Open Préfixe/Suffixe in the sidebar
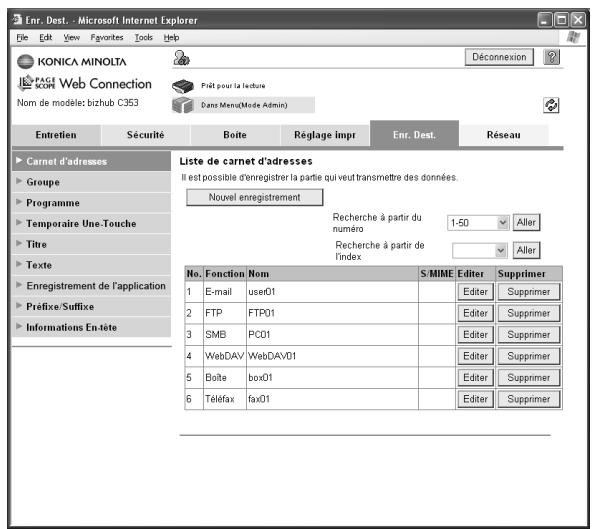 tap(91, 307)
